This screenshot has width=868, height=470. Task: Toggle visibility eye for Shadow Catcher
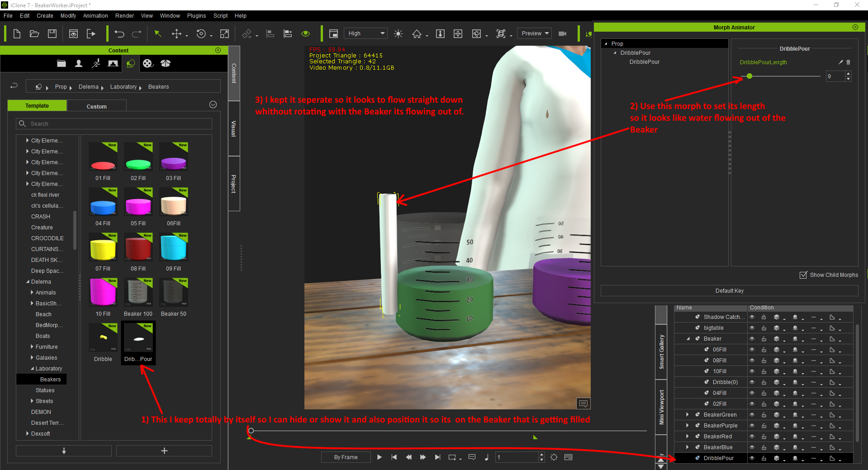click(x=752, y=317)
